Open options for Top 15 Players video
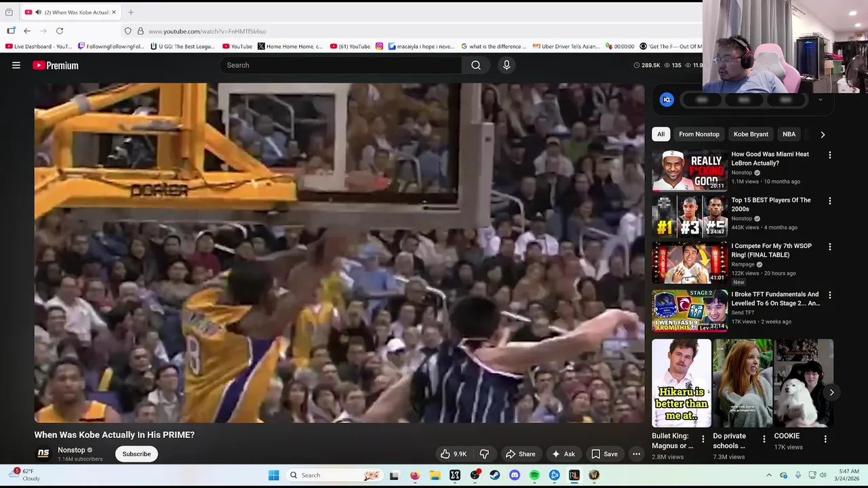The image size is (868, 488). 829,201
